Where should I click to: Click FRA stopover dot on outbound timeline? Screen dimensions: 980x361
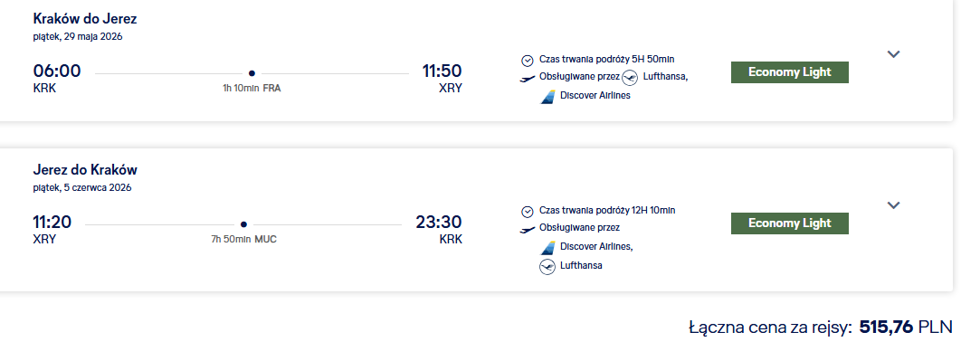252,73
